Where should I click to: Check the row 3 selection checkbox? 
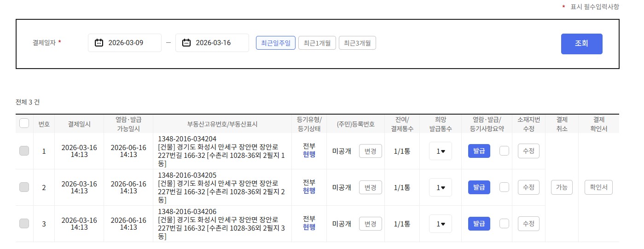(24, 224)
